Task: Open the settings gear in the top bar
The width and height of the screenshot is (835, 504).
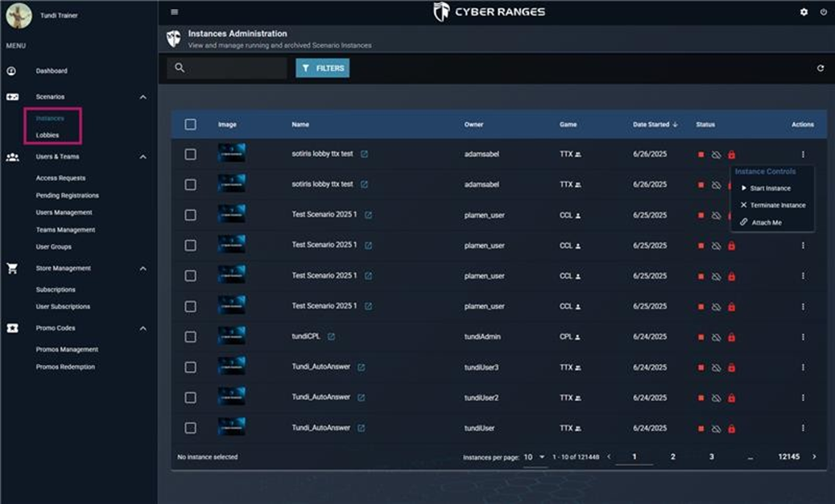Action: tap(802, 12)
